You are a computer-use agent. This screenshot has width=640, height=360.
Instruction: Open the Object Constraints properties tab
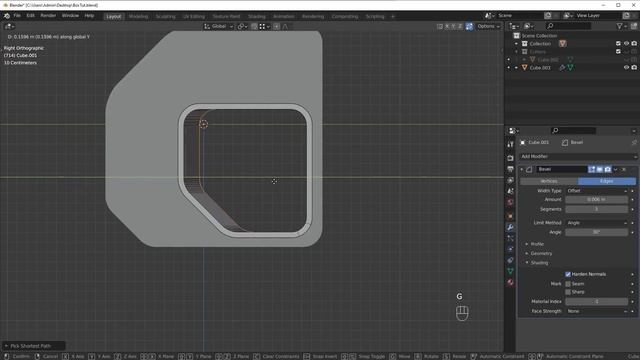[510, 260]
